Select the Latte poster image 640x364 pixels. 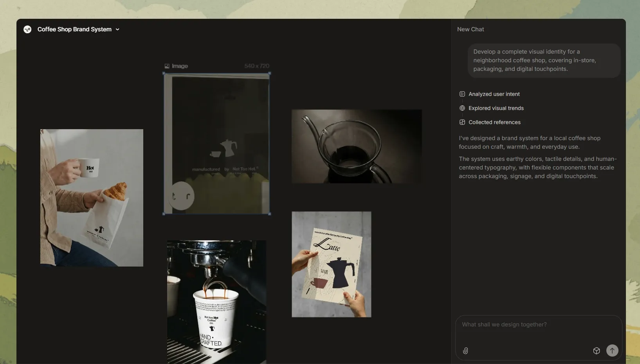pos(332,264)
